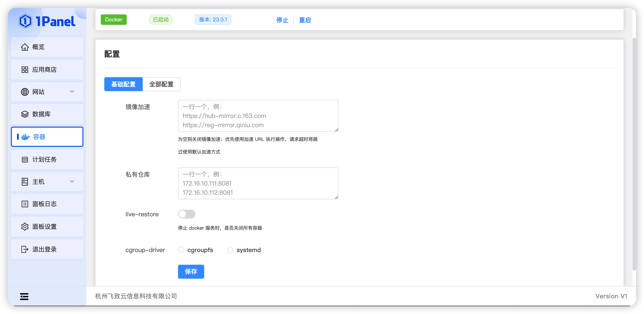Screen dimensions: 644x314
Task: Switch to the 全部配置 tab
Action: tap(161, 84)
